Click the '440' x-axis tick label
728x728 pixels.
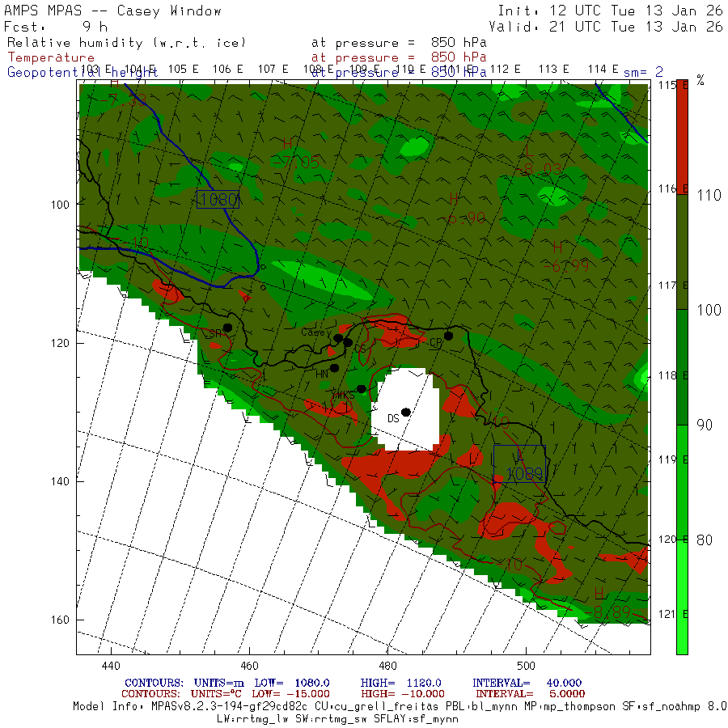tap(111, 666)
